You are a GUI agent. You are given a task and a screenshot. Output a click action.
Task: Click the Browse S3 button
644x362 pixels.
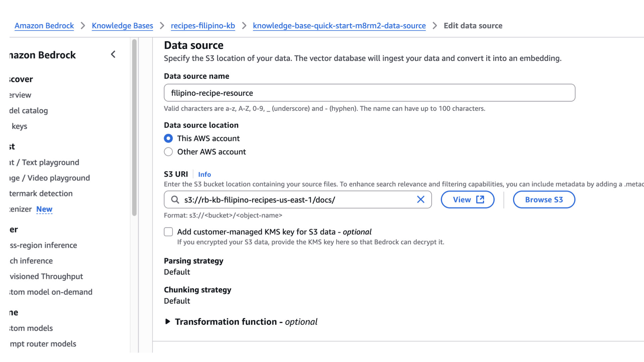point(544,200)
